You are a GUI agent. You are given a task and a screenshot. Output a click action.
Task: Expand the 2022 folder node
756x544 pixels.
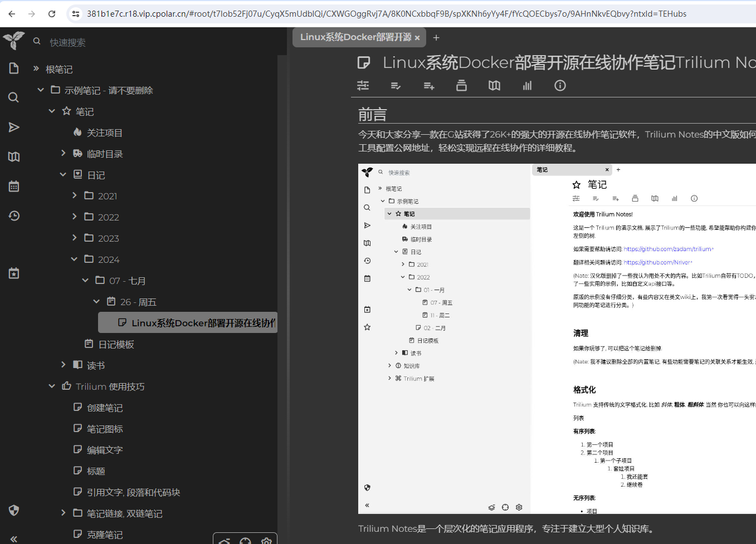click(x=74, y=217)
